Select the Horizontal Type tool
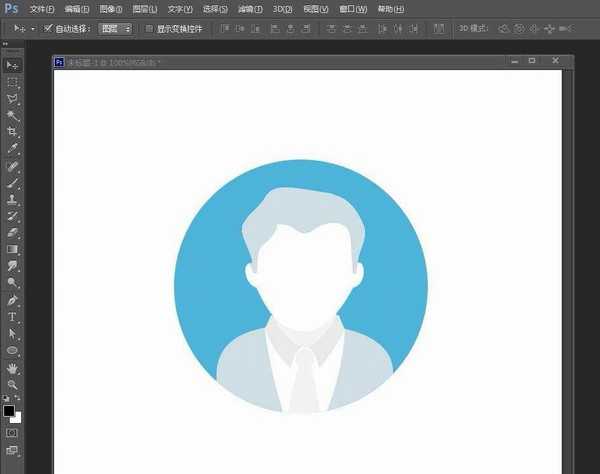This screenshot has width=600, height=474. (13, 317)
